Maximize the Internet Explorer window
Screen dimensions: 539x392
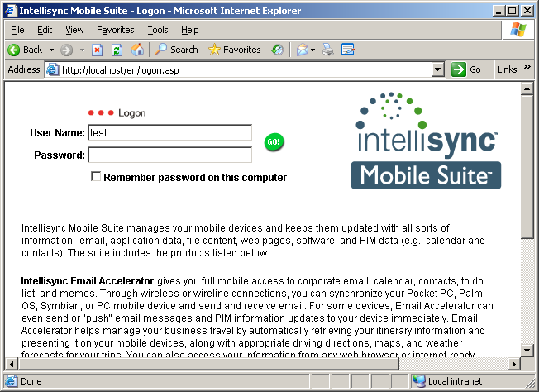pos(512,11)
